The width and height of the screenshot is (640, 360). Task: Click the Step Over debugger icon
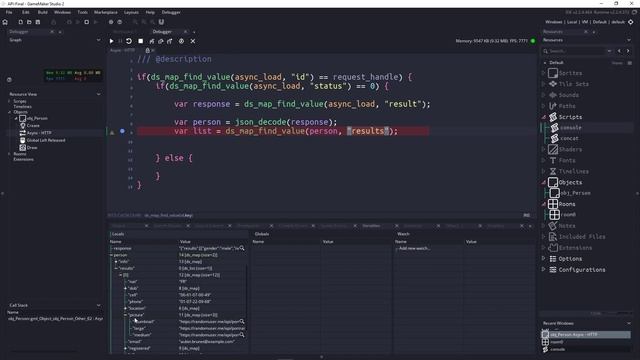pos(161,41)
